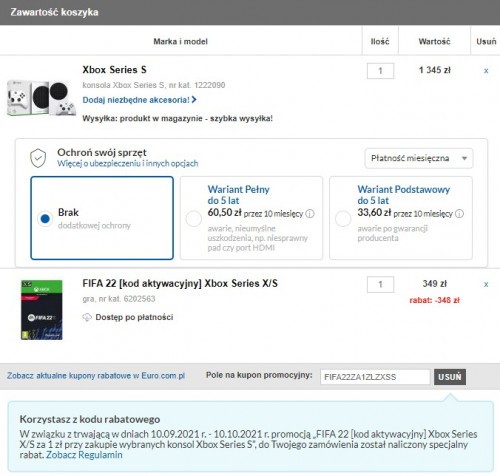Click the promo coupon code field
The image size is (500, 476).
point(375,377)
